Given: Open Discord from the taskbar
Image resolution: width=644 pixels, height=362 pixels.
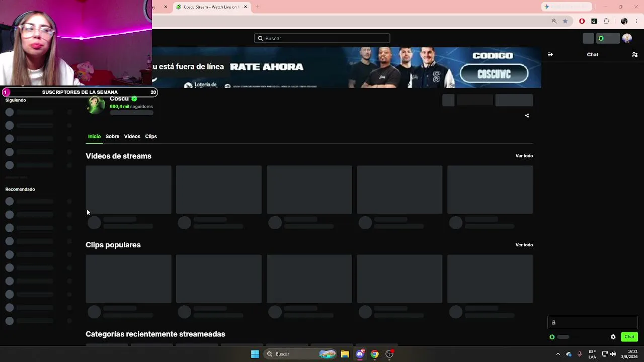Looking at the screenshot, I should pos(360,354).
